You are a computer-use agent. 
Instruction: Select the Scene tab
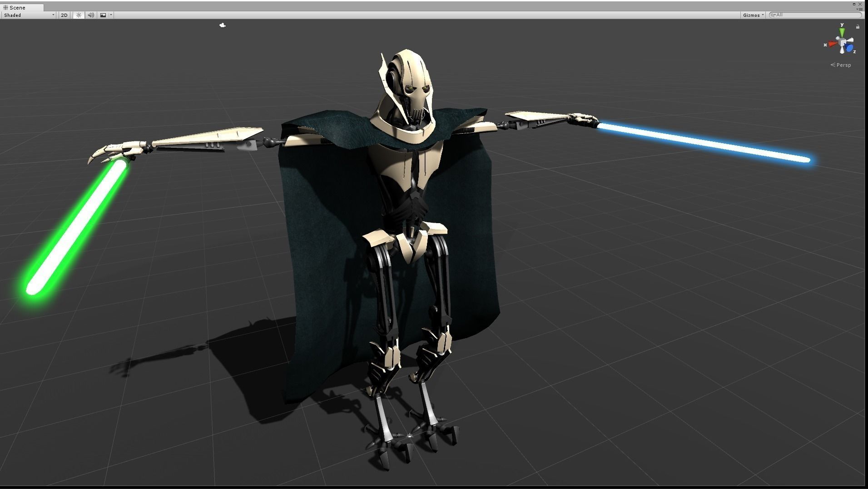pyautogui.click(x=22, y=7)
